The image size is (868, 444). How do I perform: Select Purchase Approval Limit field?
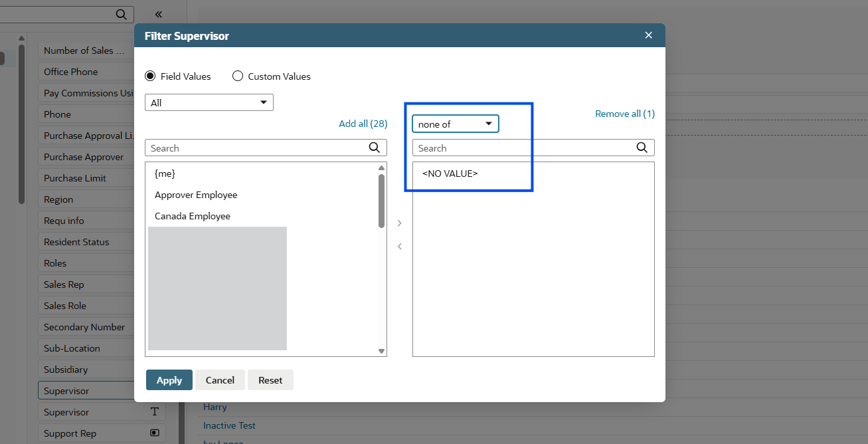tap(86, 136)
